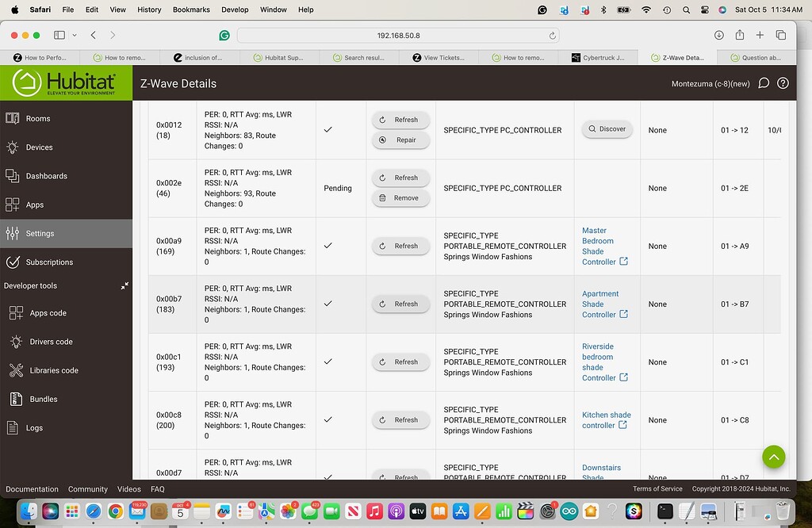812x528 pixels.
Task: Click Remove for pending node 0x002e
Action: 400,198
